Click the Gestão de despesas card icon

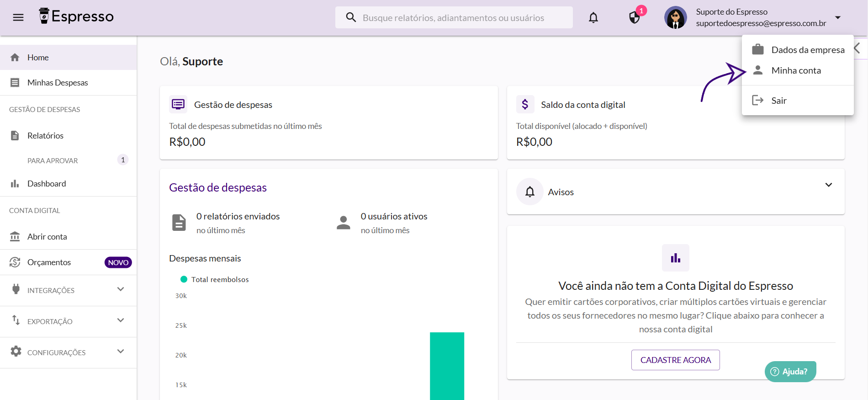[x=178, y=104]
